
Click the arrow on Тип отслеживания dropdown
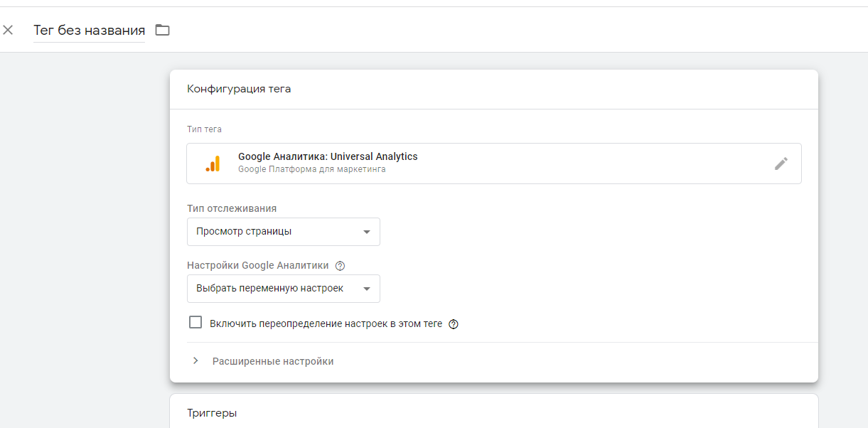click(367, 232)
